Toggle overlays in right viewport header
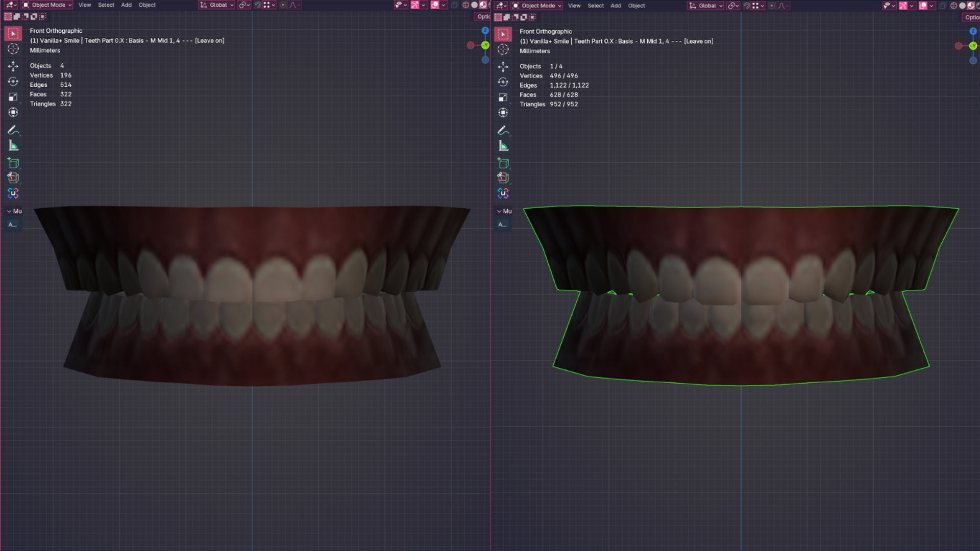Image resolution: width=980 pixels, height=551 pixels. pos(923,6)
